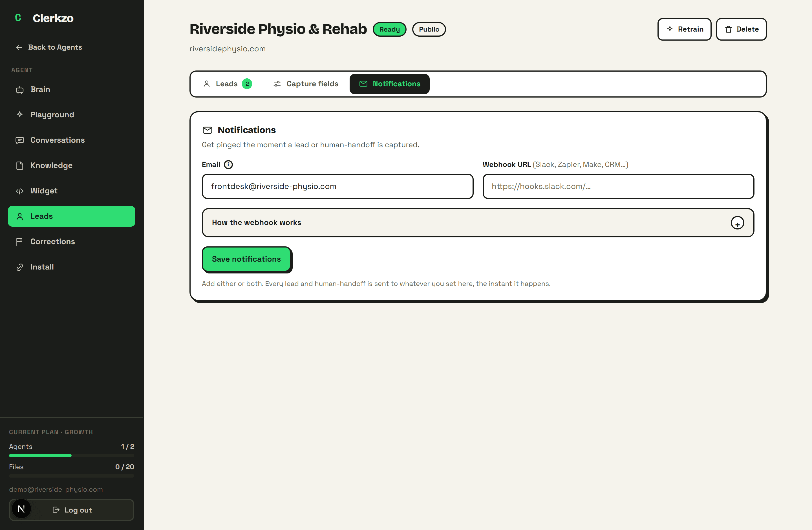Click the Playground sparkle icon
This screenshot has width=812, height=530.
pos(20,114)
